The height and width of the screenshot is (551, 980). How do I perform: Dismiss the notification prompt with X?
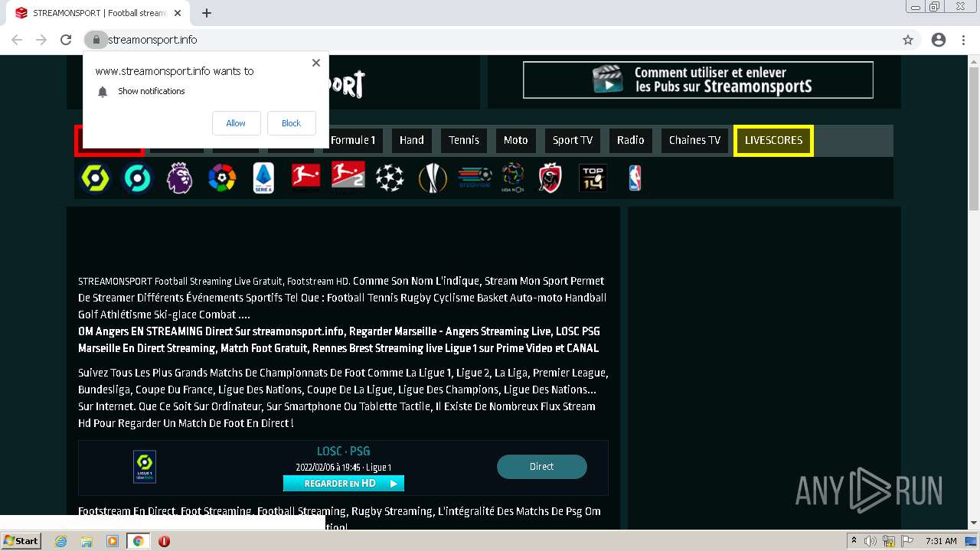point(316,63)
